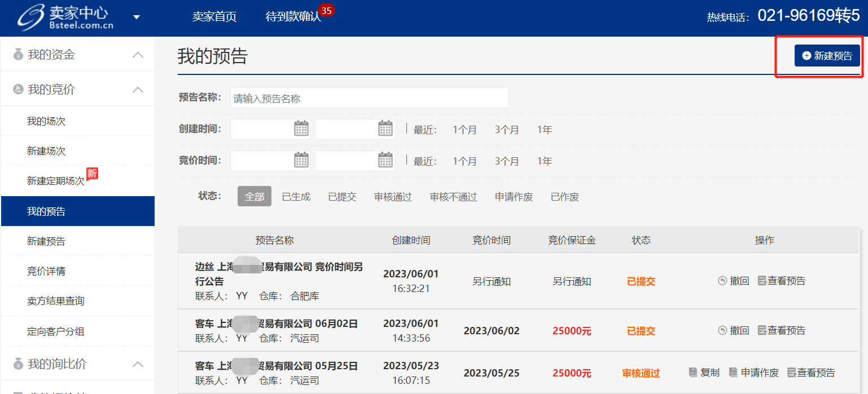Click 撤回 for the 边丝 notice
The width and height of the screenshot is (868, 394).
[734, 281]
